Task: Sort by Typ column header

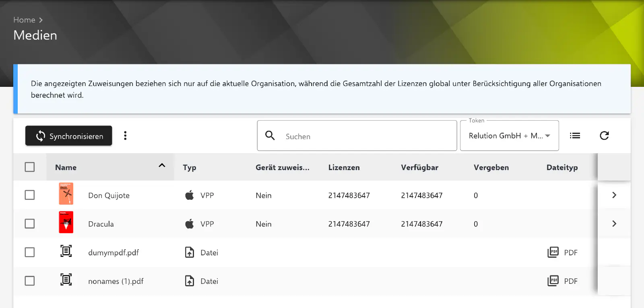Action: point(189,168)
